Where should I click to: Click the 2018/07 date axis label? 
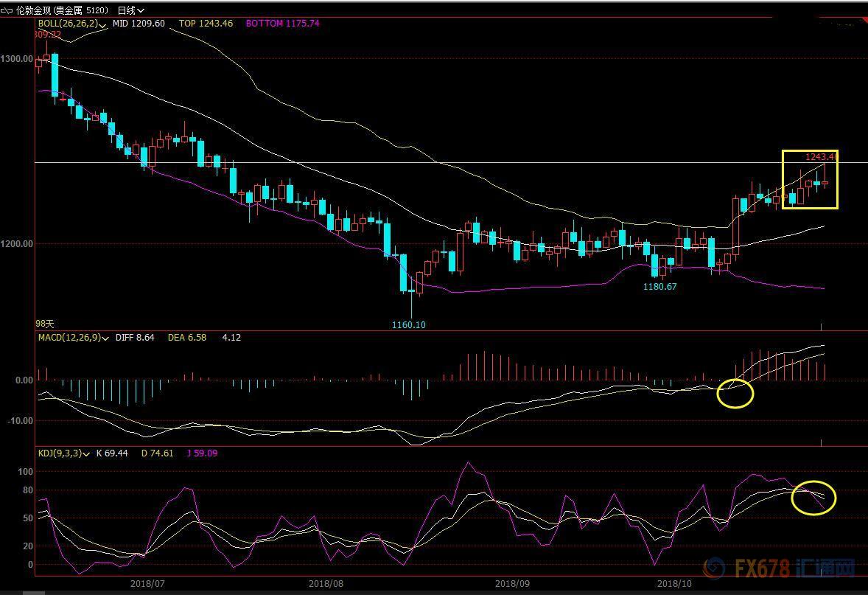point(144,583)
